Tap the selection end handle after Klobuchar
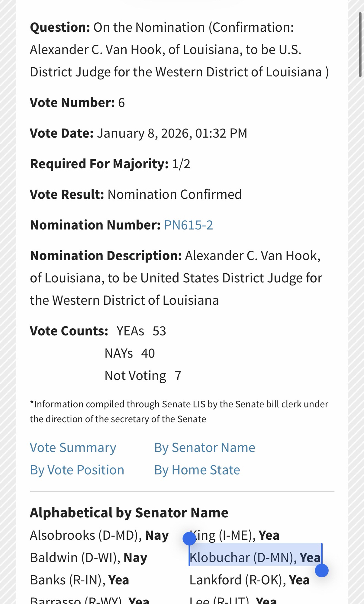The height and width of the screenshot is (604, 364). [x=321, y=570]
